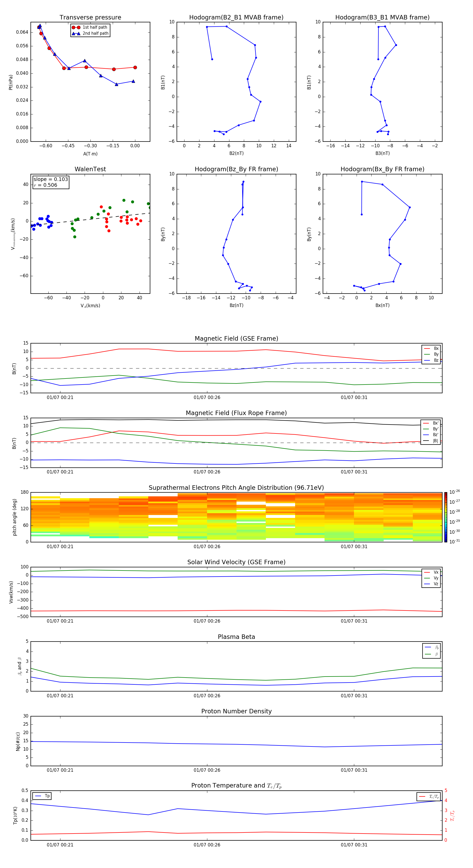Click the "Magnetic Field (GSE Frame)" title

click(x=236, y=339)
